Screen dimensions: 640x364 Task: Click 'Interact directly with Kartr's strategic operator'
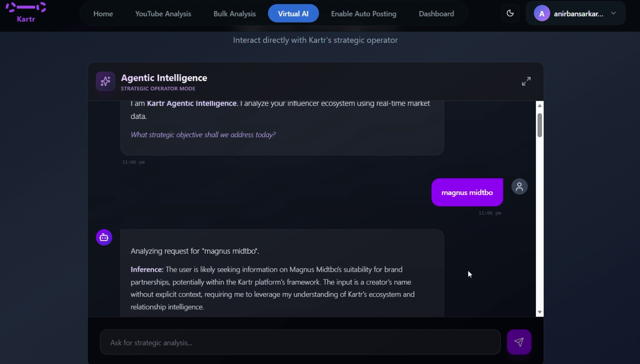(315, 40)
